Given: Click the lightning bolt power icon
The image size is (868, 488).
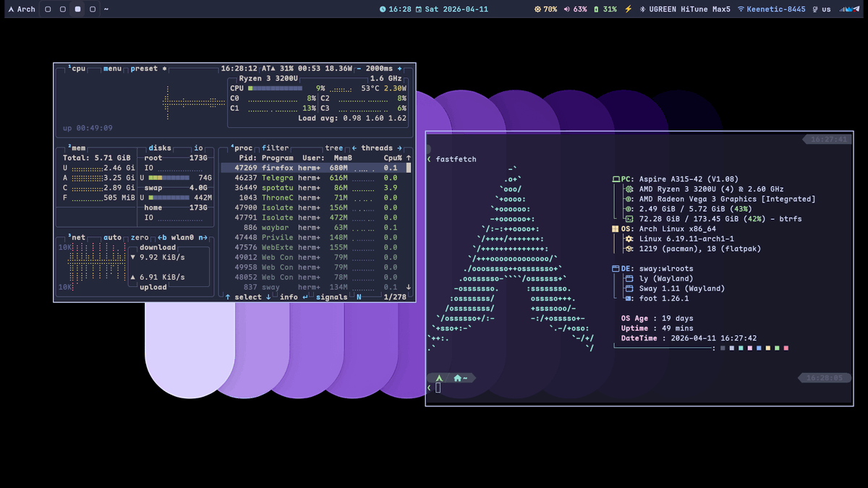Looking at the screenshot, I should pyautogui.click(x=628, y=9).
